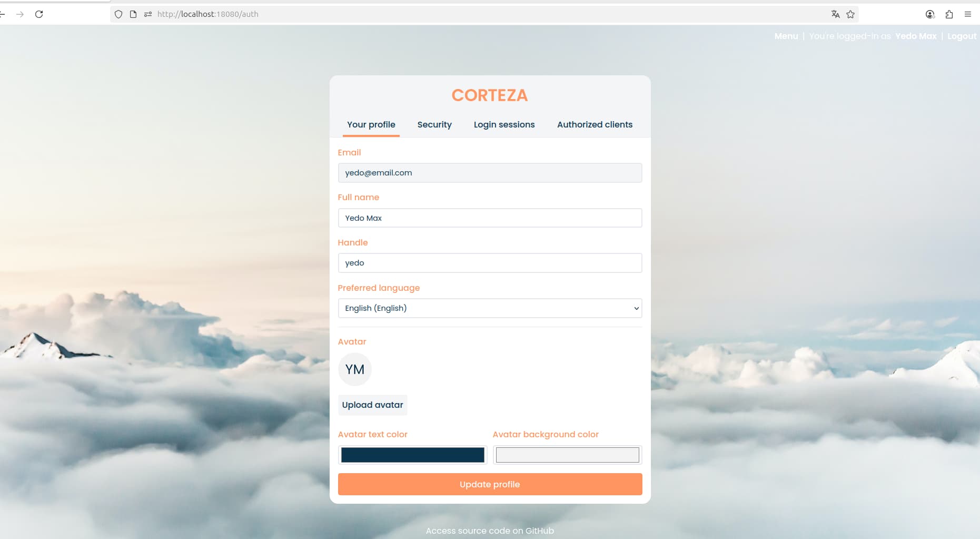The image size is (980, 539).
Task: Reload the page with the refresh icon
Action: tap(39, 14)
